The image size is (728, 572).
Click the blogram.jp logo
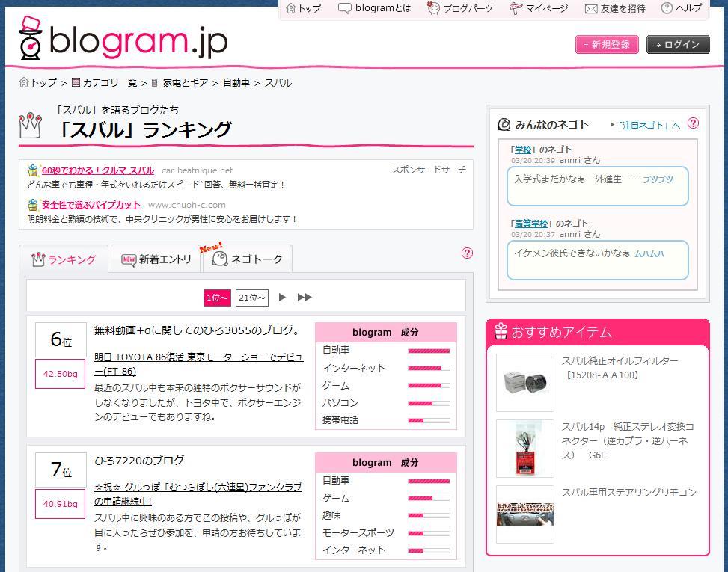click(123, 40)
